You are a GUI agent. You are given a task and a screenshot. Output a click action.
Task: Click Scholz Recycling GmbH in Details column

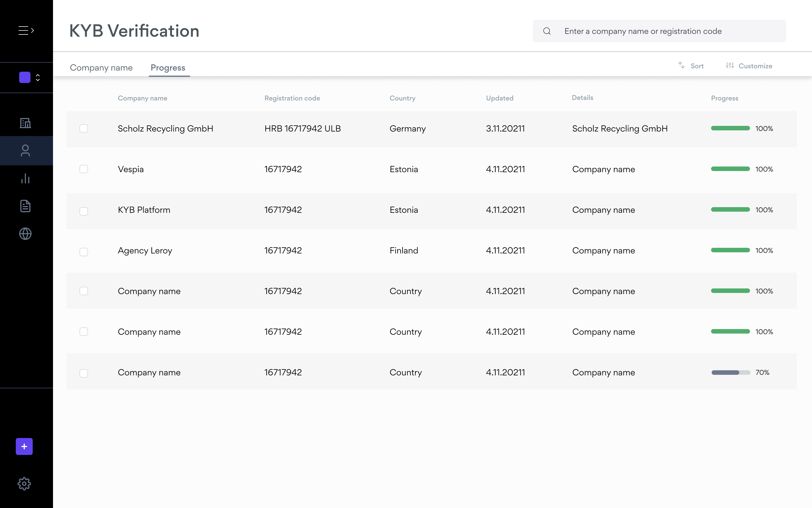(620, 129)
